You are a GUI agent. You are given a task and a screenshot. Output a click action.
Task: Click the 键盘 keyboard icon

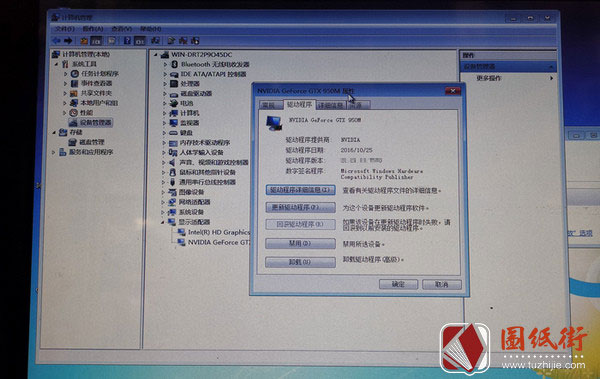[x=174, y=133]
